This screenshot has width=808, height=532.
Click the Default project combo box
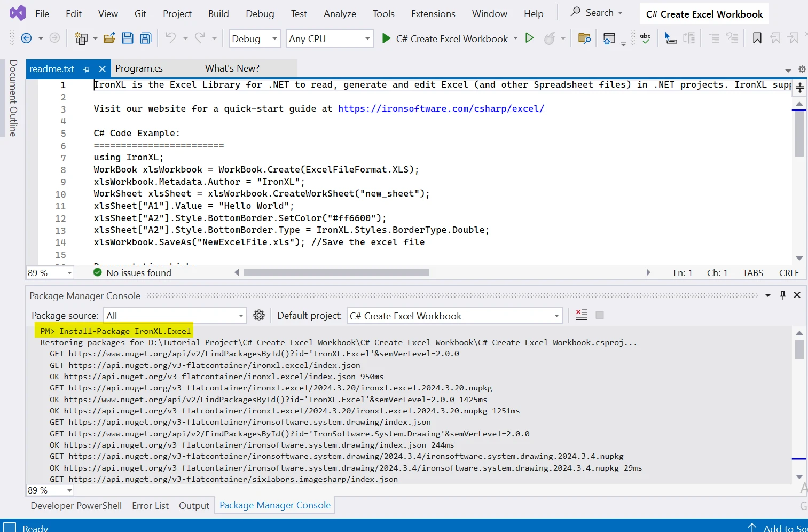[454, 316]
